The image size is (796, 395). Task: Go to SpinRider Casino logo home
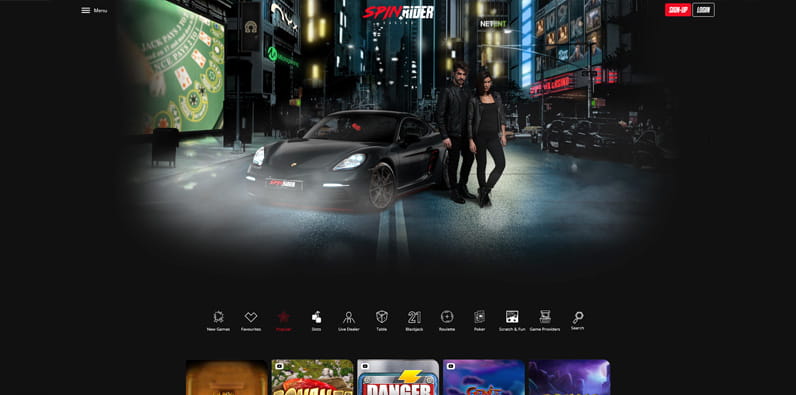tap(398, 14)
